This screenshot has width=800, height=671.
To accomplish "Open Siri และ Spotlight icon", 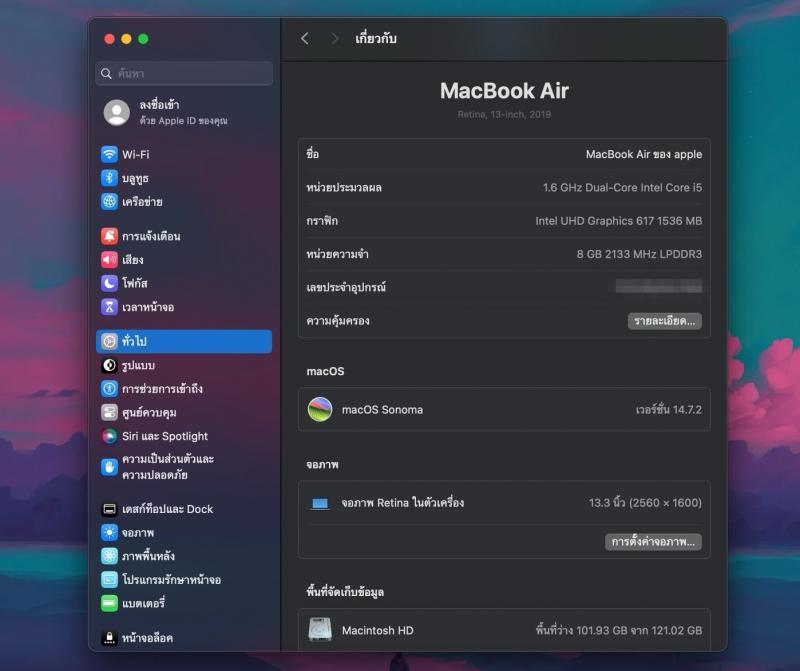I will (110, 436).
